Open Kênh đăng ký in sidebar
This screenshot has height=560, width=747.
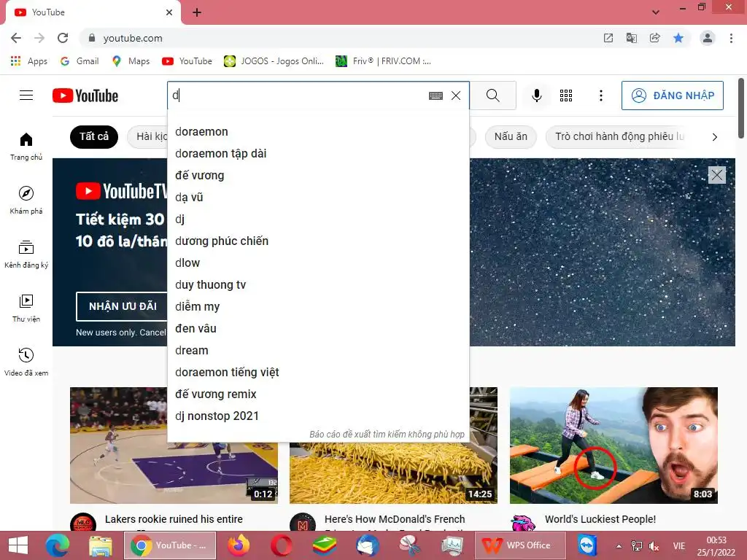click(x=26, y=254)
